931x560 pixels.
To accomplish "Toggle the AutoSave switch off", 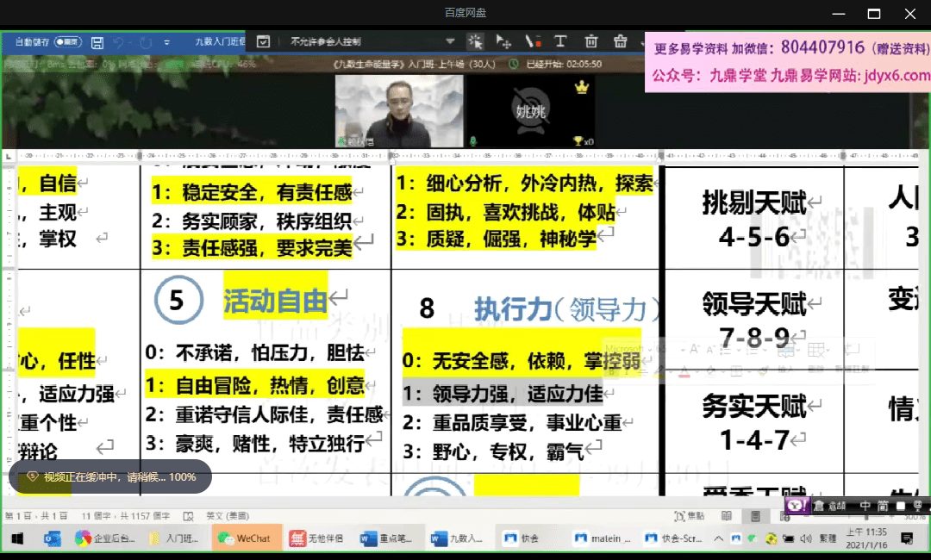I will coord(67,41).
